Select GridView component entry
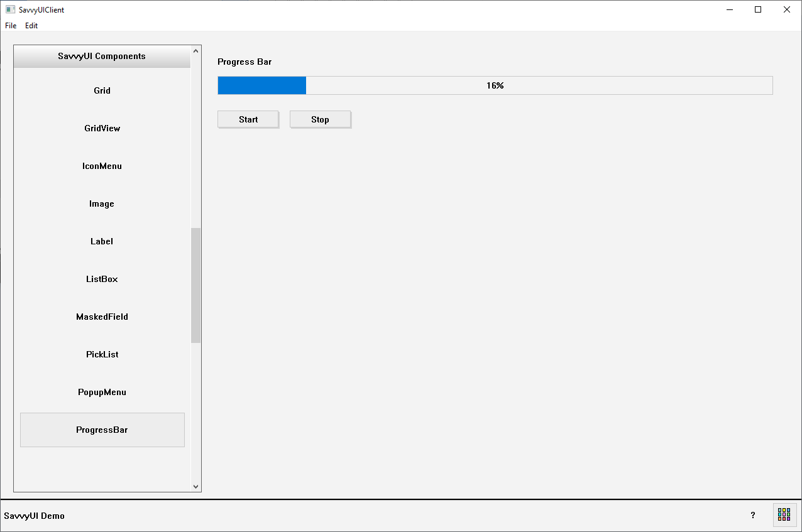 pos(102,128)
